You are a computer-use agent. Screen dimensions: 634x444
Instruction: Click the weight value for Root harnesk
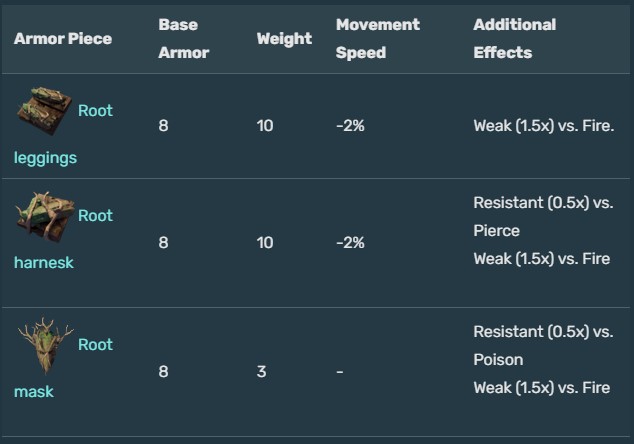coord(265,242)
